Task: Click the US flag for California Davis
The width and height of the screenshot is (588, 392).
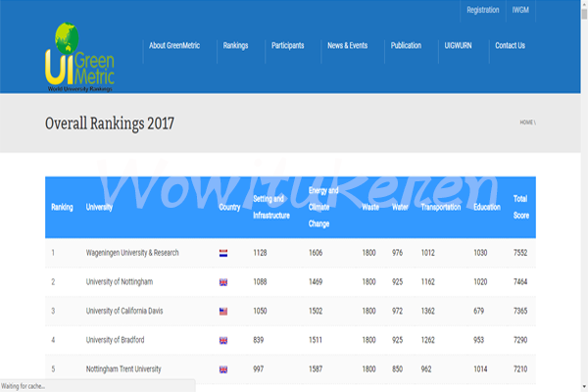Action: click(223, 312)
